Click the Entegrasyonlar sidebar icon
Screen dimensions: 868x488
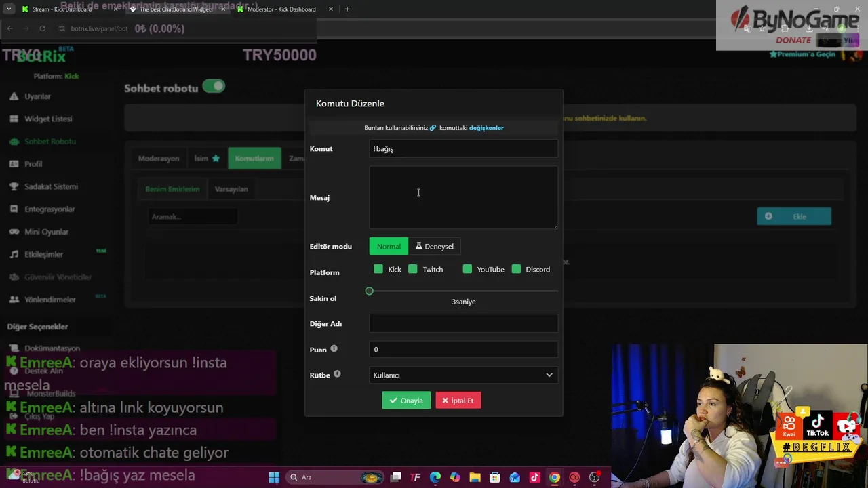pos(14,209)
